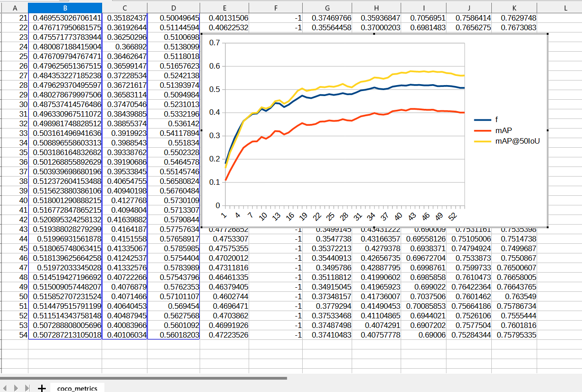Click the blue 'f' legend color key
Screen dimensions: 582x392
483,120
